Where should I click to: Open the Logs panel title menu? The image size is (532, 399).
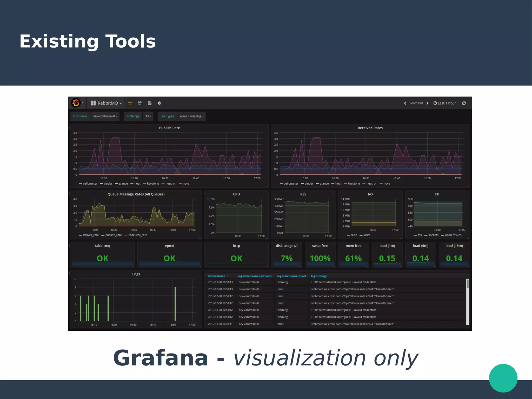[x=136, y=274]
